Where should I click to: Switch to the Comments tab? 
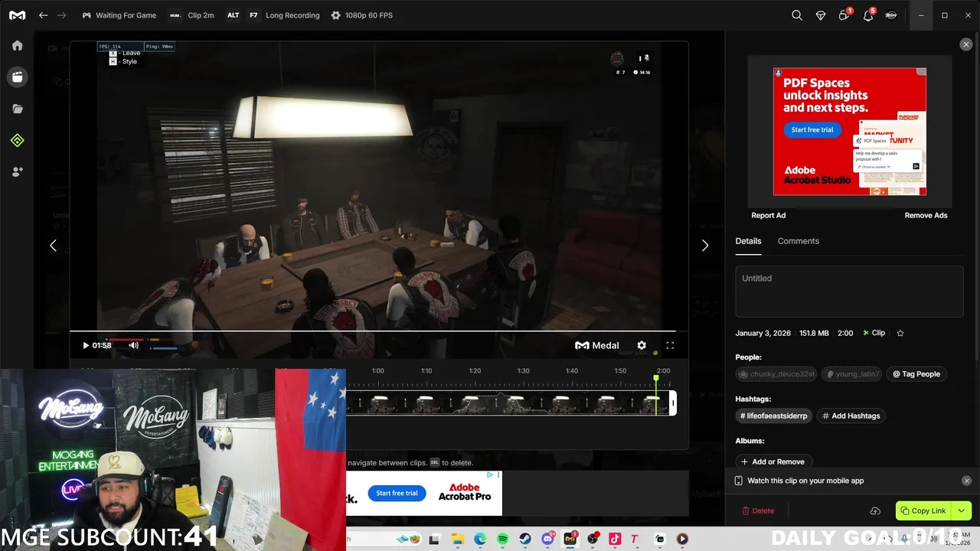coord(798,241)
